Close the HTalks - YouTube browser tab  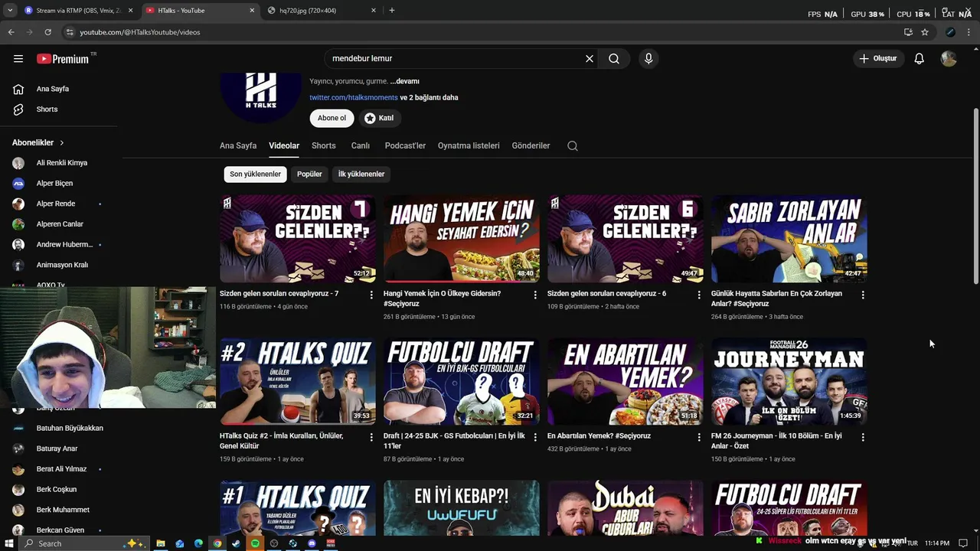coord(253,11)
